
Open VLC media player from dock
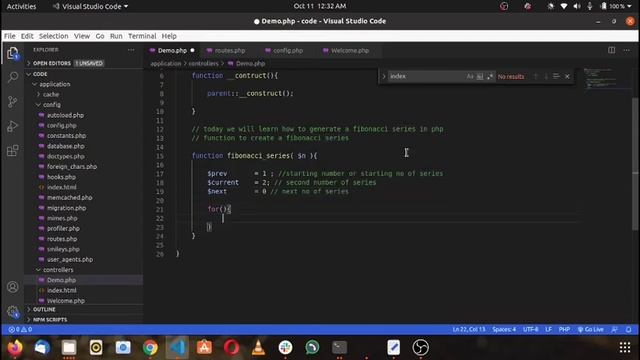(x=258, y=348)
